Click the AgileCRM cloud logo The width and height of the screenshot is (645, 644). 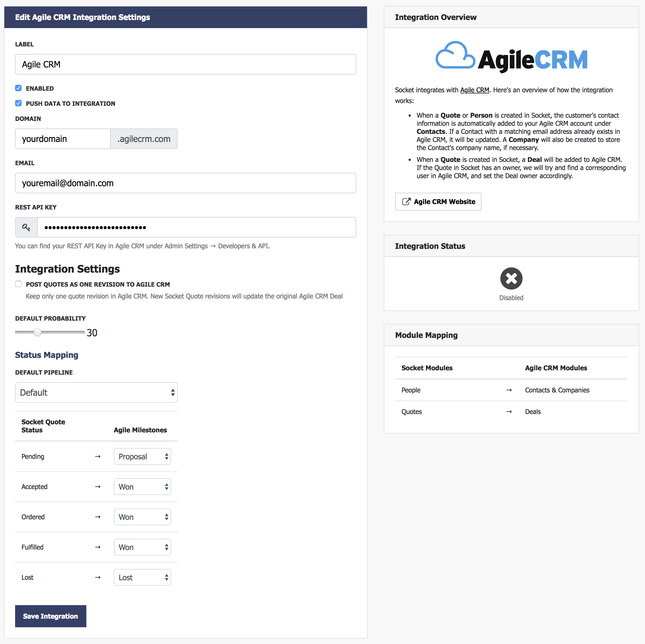tap(511, 57)
